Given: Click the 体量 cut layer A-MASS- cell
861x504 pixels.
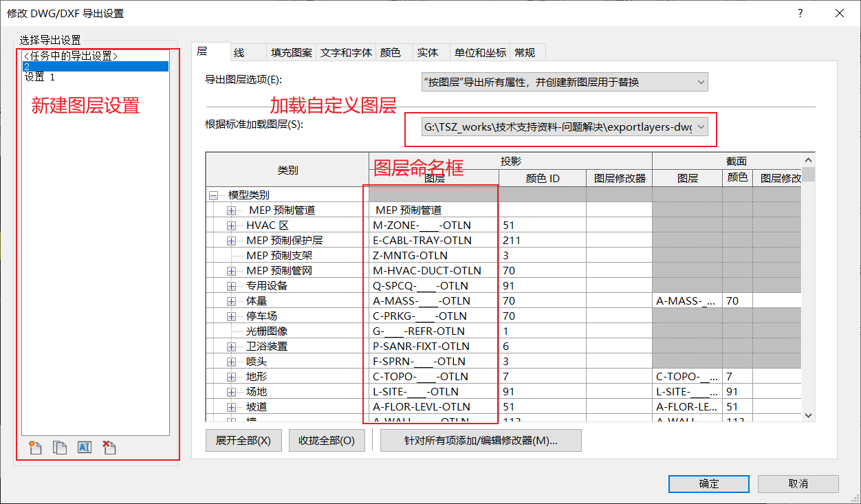Looking at the screenshot, I should click(x=687, y=301).
